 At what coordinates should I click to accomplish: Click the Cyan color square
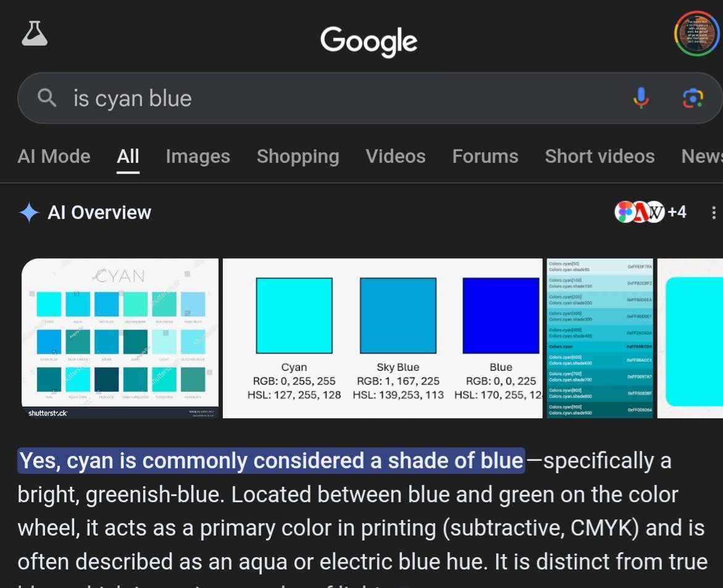click(294, 316)
